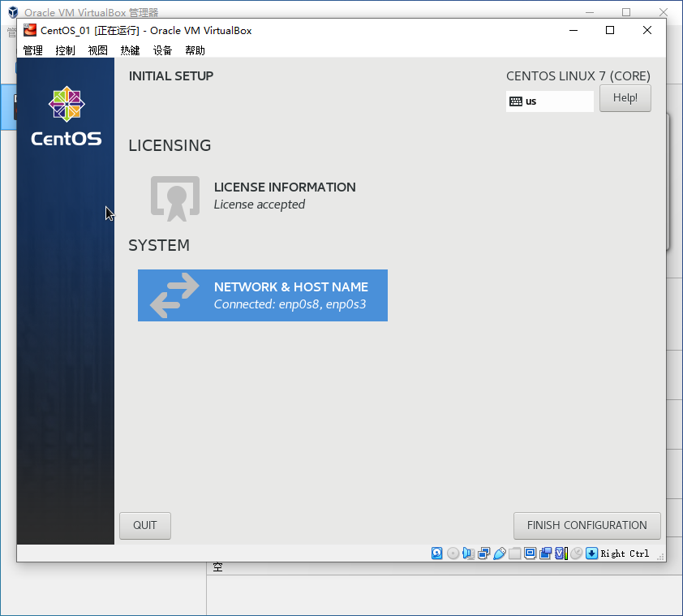
Task: Close the VirtualBox Manager background window
Action: tap(664, 12)
